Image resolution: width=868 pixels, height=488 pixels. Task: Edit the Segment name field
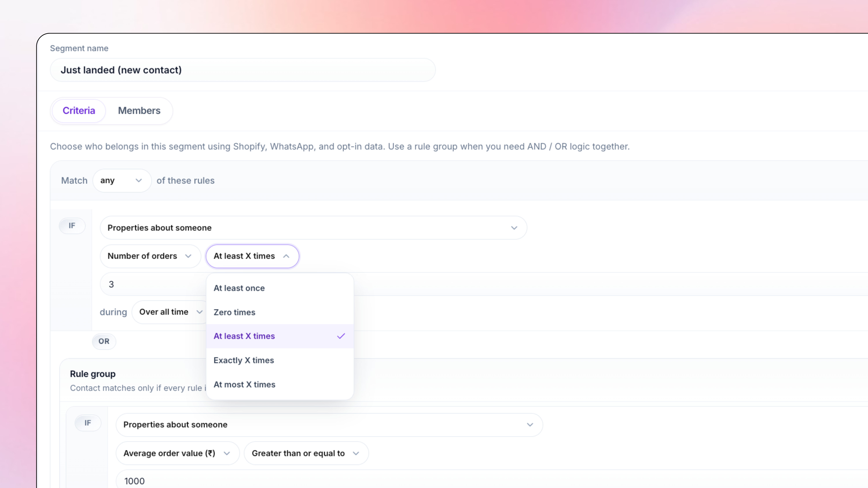click(x=243, y=70)
